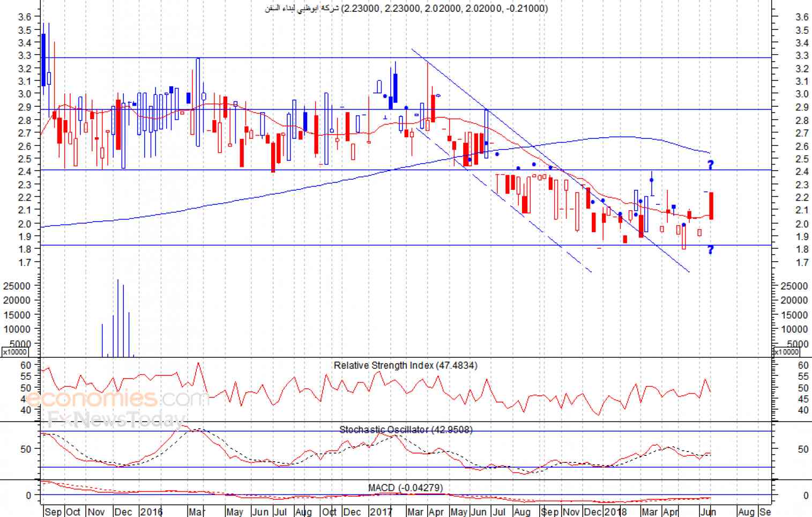Select the 2.9 value on left price axis
This screenshot has width=812, height=517.
(x=25, y=107)
